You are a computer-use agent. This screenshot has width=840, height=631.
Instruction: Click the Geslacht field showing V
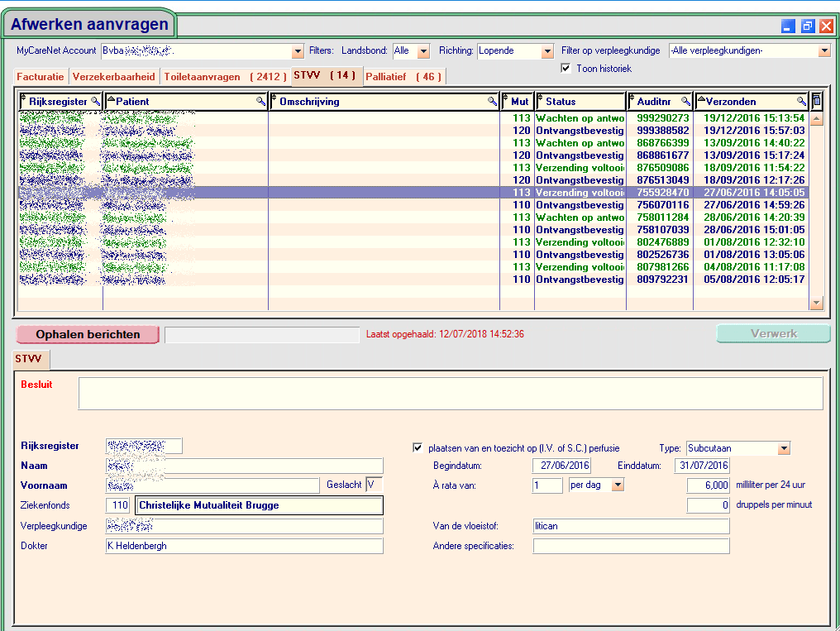374,485
